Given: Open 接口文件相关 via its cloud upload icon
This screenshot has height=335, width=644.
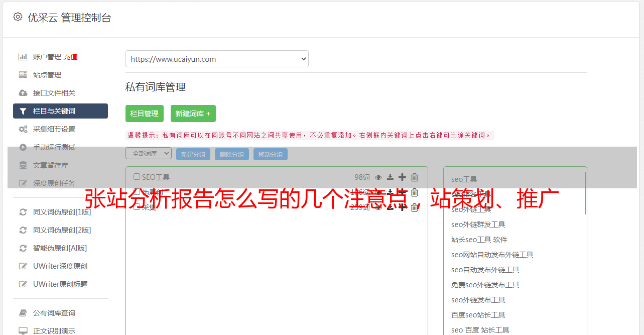Looking at the screenshot, I should (x=23, y=93).
